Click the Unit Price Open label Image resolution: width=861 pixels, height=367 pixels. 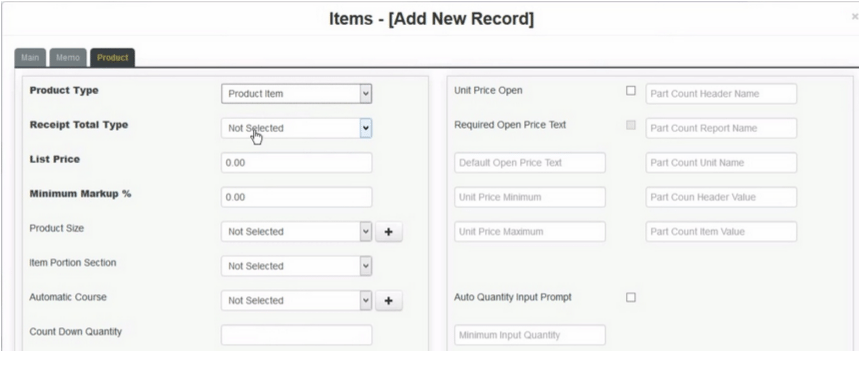click(488, 91)
